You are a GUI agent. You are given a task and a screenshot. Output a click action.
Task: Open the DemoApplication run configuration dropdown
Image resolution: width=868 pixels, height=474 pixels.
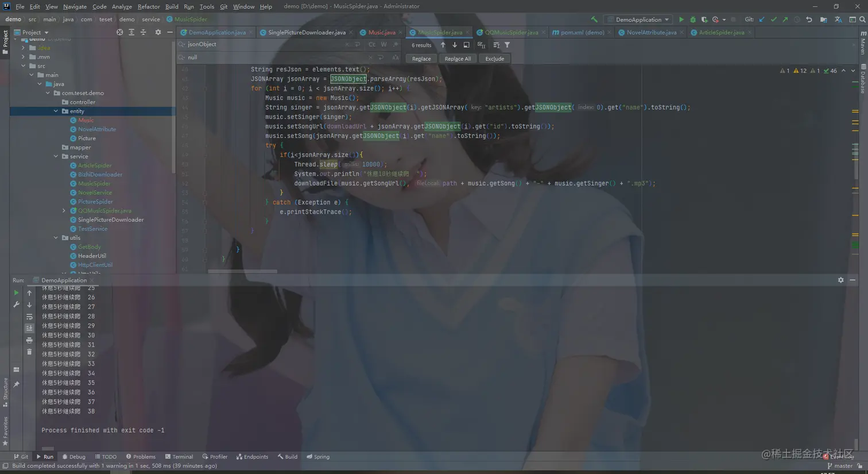638,20
